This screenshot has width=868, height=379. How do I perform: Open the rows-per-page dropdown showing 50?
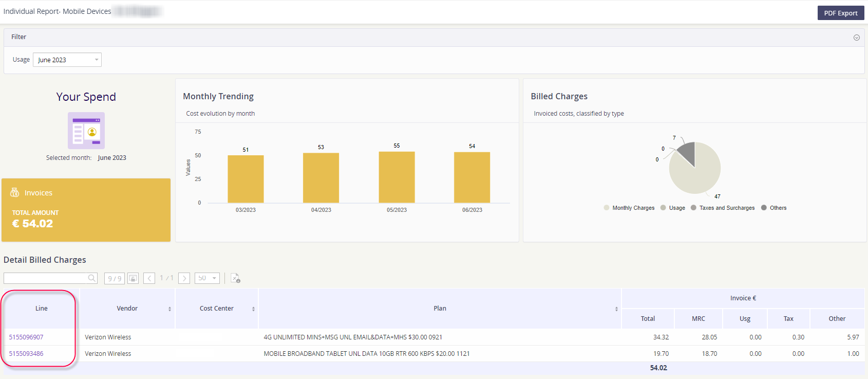pos(207,278)
